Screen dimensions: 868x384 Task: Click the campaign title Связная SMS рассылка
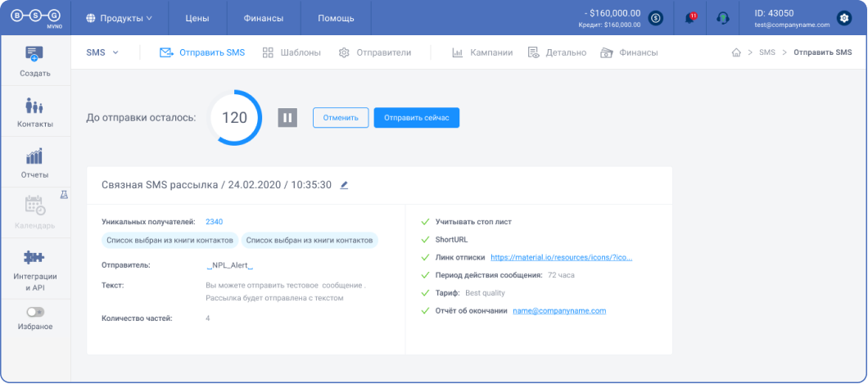click(x=160, y=185)
